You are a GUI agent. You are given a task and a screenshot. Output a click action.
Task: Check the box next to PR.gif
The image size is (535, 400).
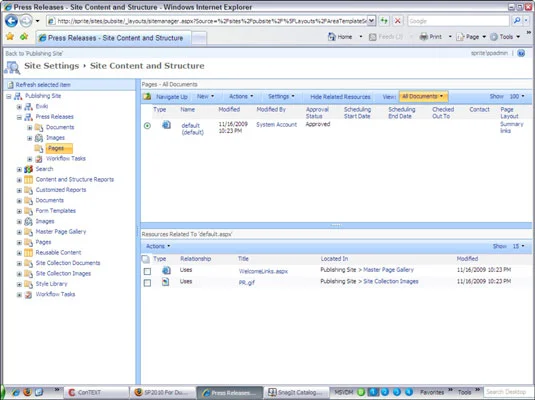click(x=147, y=283)
